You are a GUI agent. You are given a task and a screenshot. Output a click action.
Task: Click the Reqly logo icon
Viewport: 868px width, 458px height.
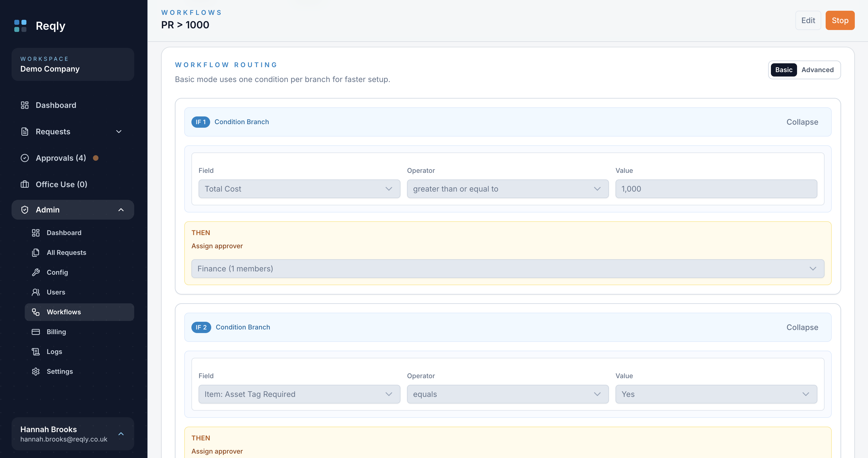tap(20, 26)
